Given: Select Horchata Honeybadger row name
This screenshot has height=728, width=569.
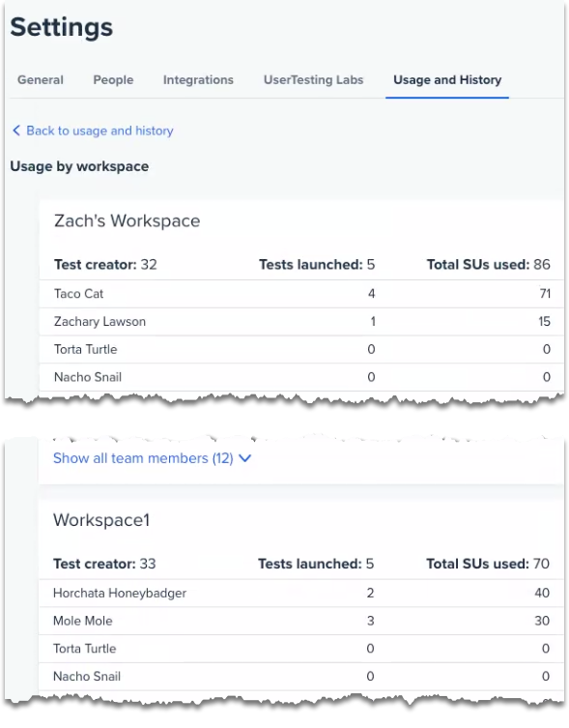Looking at the screenshot, I should click(x=120, y=593).
